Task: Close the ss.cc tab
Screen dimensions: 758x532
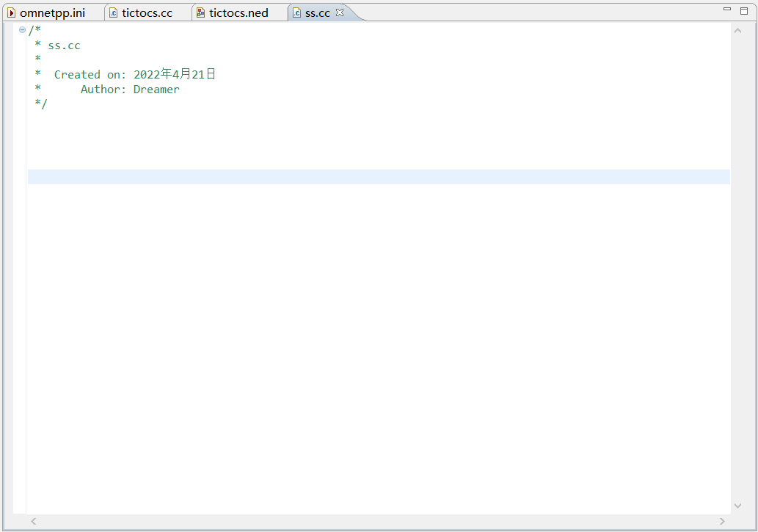Action: [340, 12]
